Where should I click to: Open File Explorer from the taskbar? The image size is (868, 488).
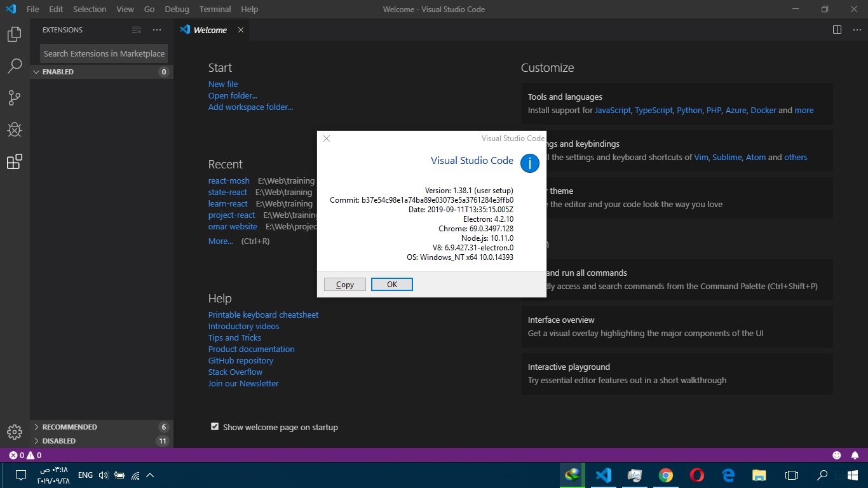[x=759, y=475]
